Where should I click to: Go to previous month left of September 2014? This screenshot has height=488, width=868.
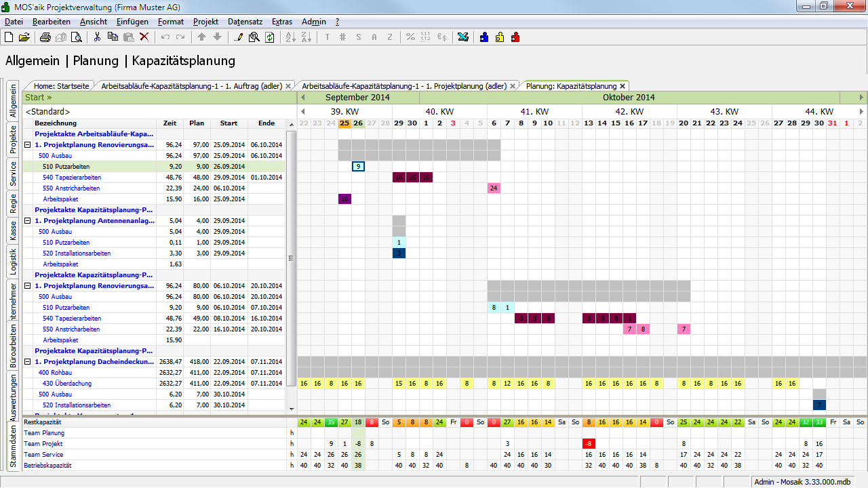(x=303, y=98)
